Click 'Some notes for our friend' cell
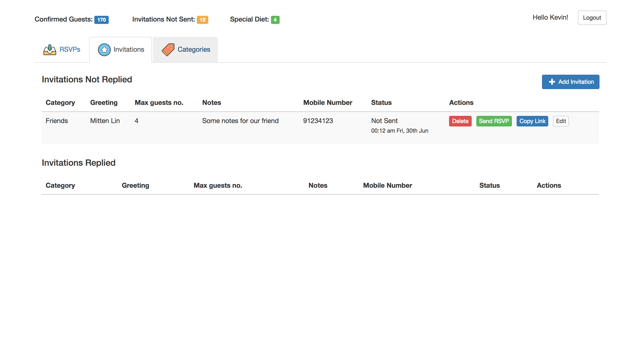644x340 pixels. [x=240, y=121]
